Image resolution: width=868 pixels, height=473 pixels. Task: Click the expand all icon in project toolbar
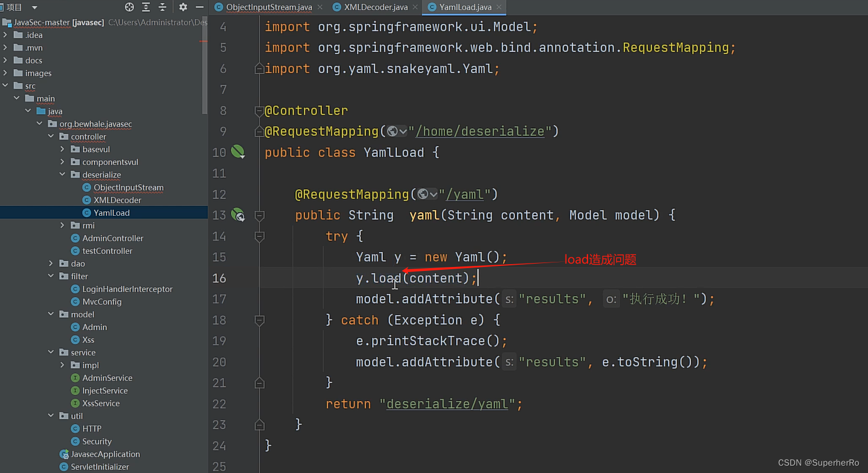(146, 7)
